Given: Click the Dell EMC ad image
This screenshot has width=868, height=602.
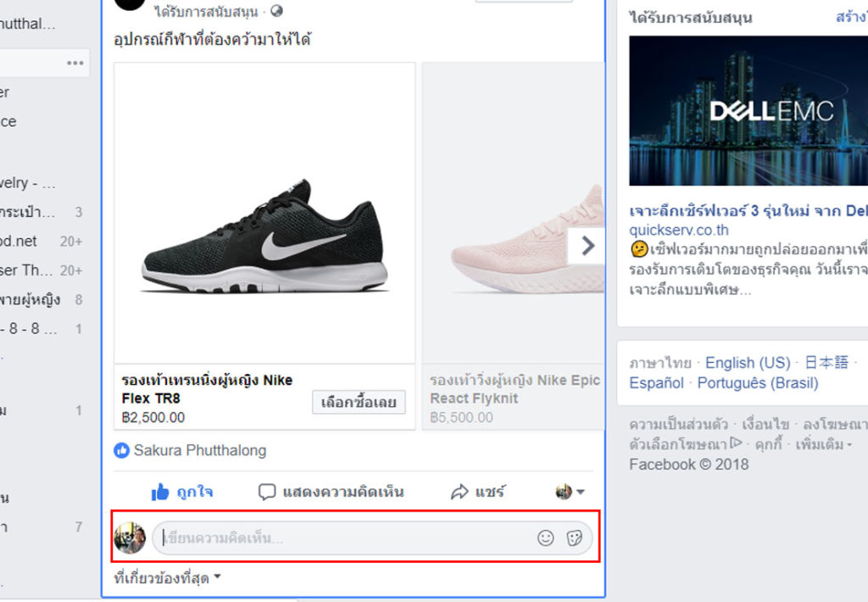Looking at the screenshot, I should (749, 110).
